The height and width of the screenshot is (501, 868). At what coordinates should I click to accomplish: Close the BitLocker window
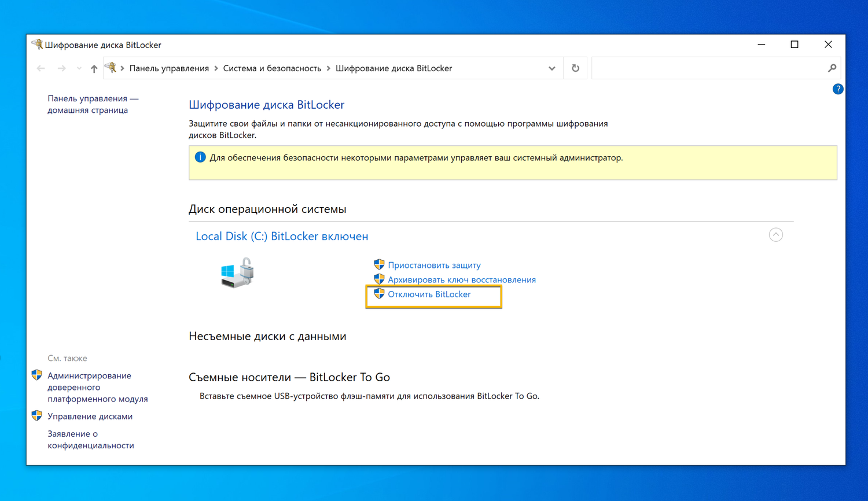828,45
